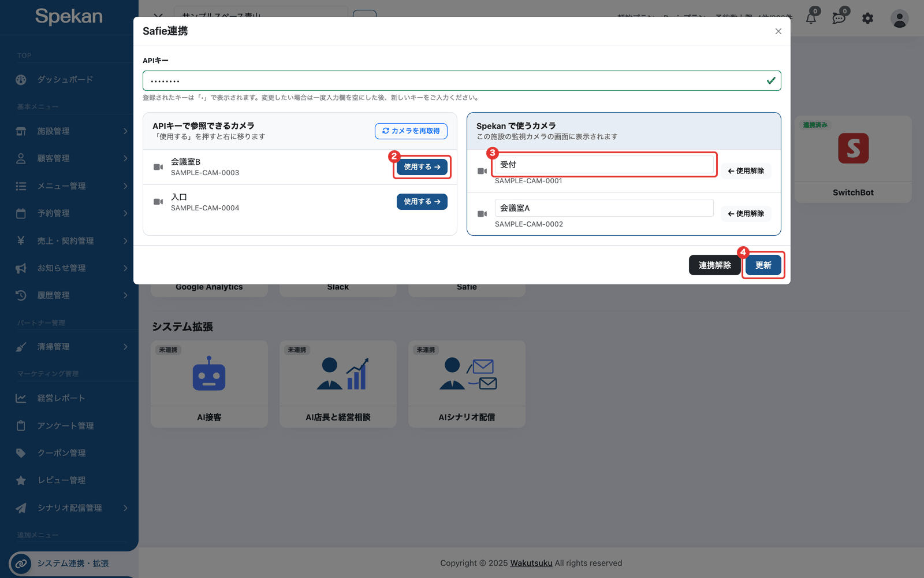Click the レビュー管理 star icon
The width and height of the screenshot is (924, 578).
(x=21, y=480)
